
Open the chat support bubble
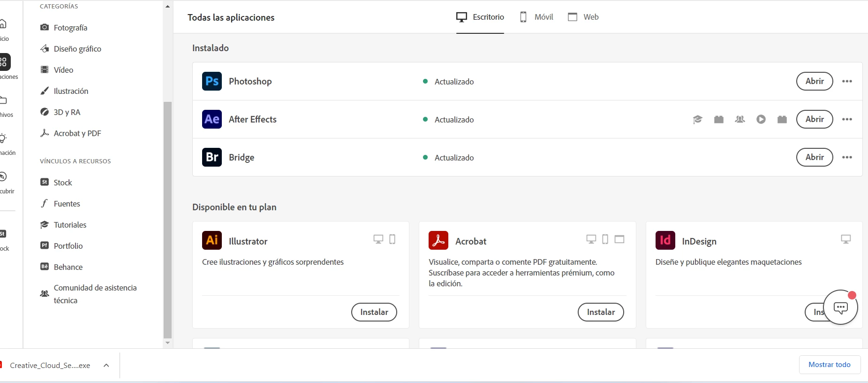(x=840, y=307)
